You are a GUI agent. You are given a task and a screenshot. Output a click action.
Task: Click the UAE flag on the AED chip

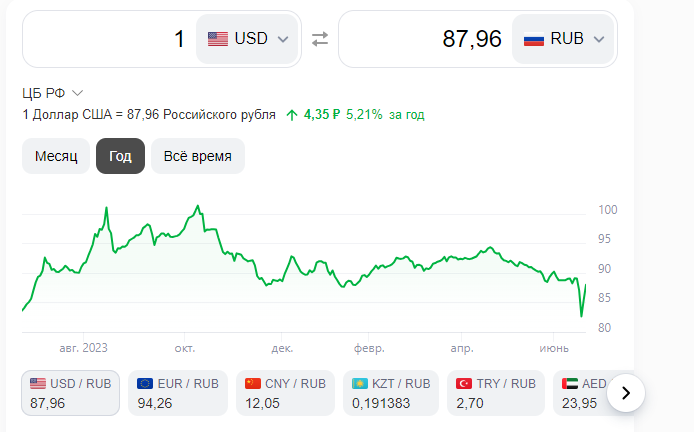570,383
